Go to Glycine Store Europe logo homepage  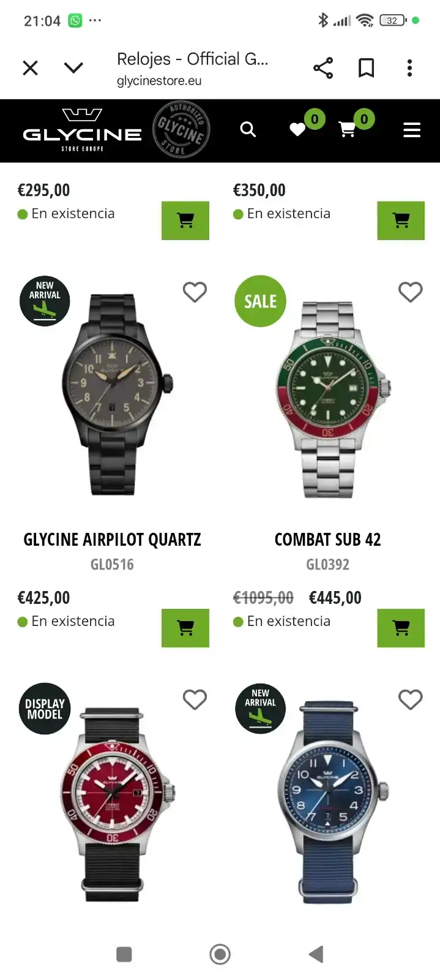[82, 130]
